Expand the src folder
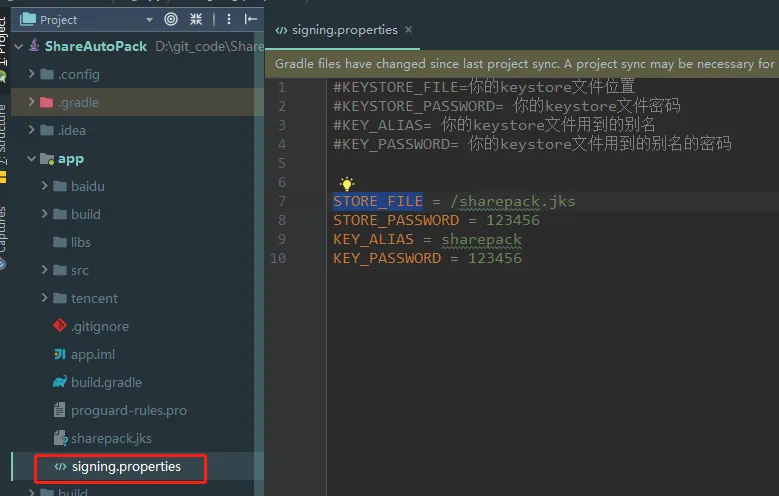 44,270
